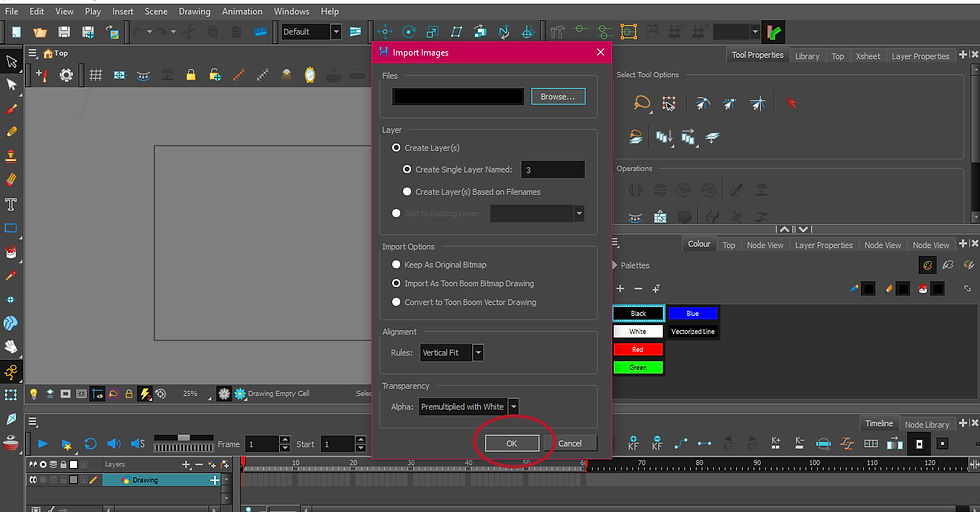This screenshot has height=512, width=980.
Task: Choose Import As Toon Boom Bitmap Drawing
Action: pyautogui.click(x=396, y=284)
